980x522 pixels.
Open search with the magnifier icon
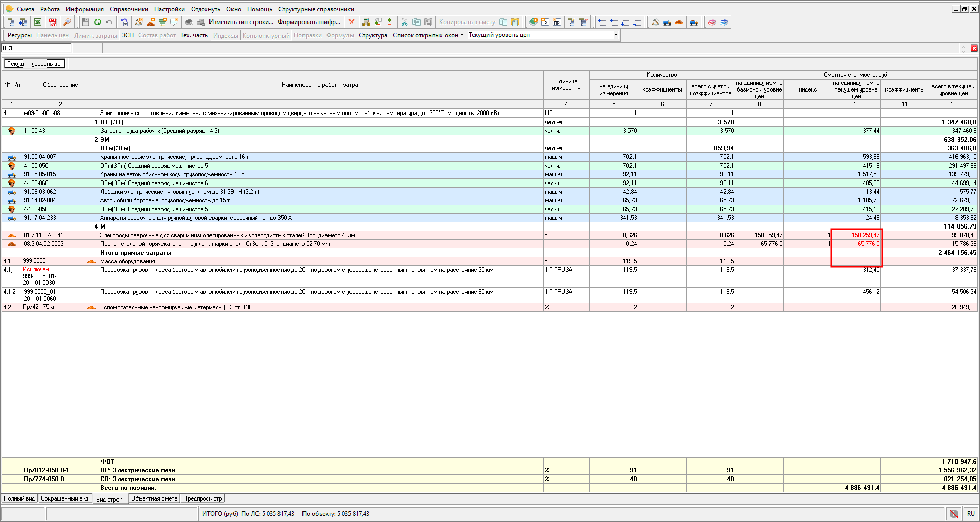point(67,22)
